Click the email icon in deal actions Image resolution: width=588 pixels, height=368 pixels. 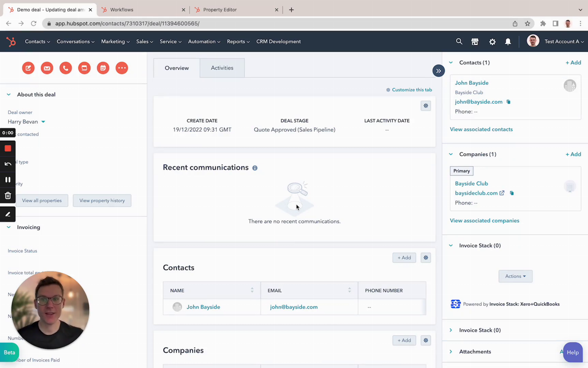[x=47, y=68]
